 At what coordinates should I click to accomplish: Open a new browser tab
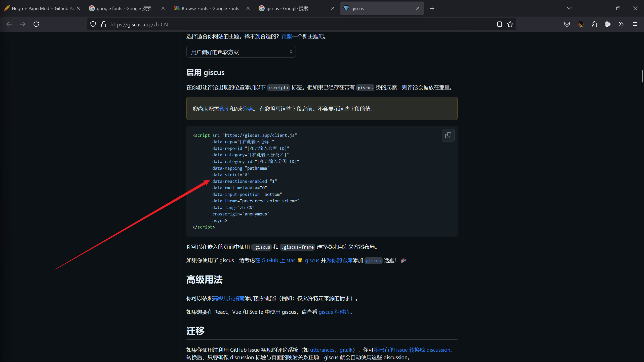[x=432, y=9]
